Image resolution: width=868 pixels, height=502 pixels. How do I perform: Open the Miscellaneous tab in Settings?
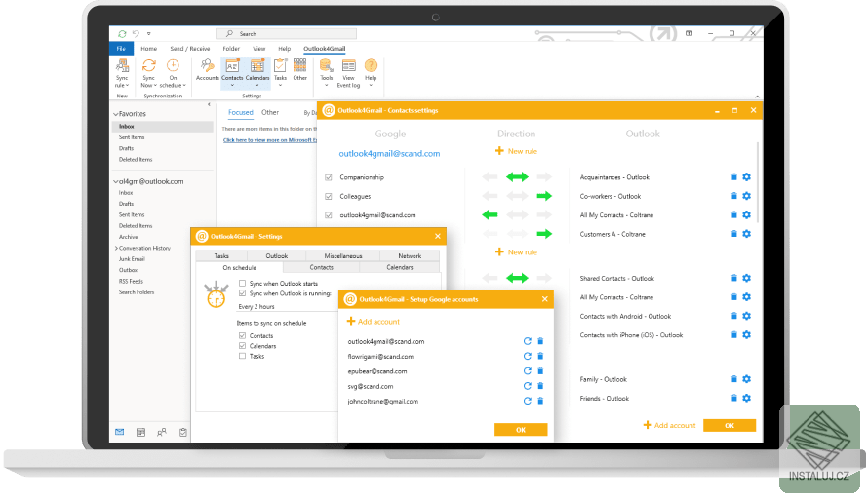(343, 255)
